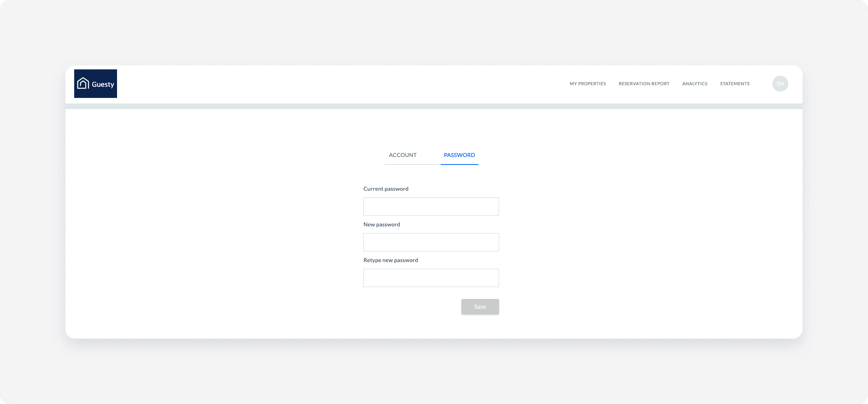The image size is (868, 404).
Task: Click the "New password" label
Action: [382, 224]
